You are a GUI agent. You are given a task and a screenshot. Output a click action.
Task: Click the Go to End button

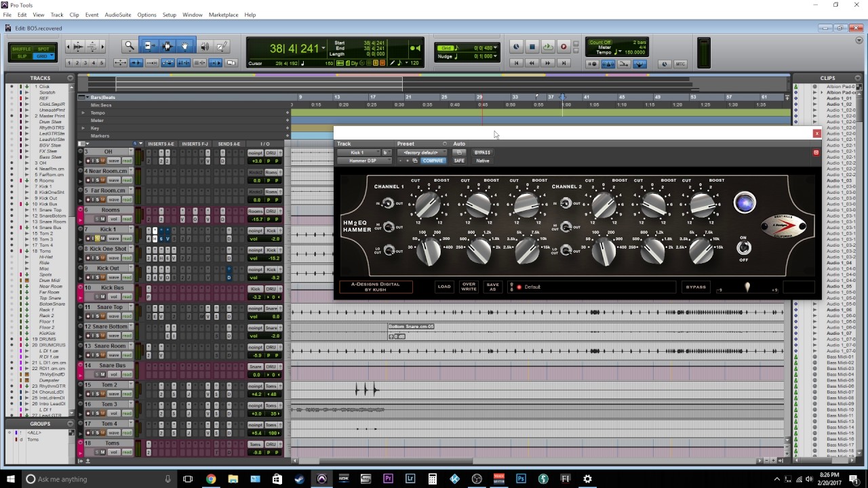click(x=564, y=63)
